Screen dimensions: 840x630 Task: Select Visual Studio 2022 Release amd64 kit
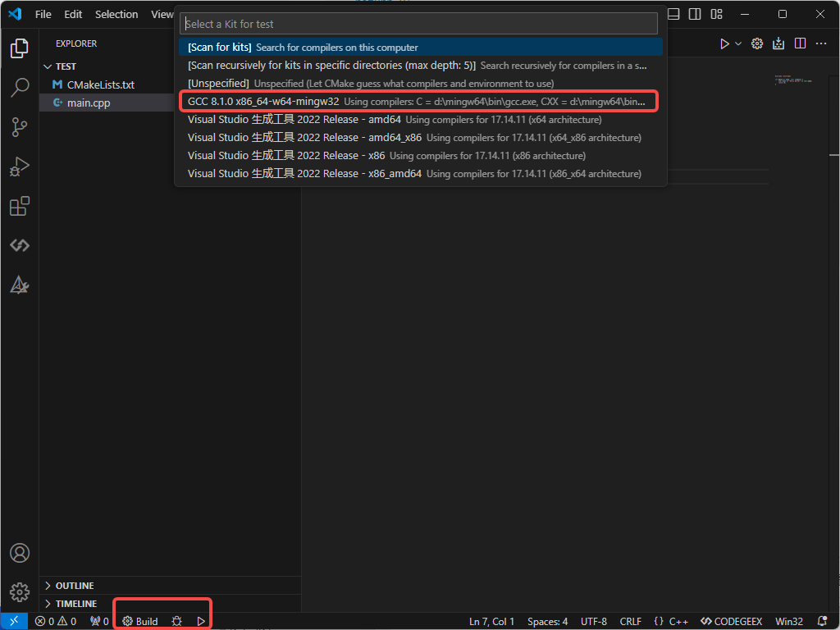point(421,120)
